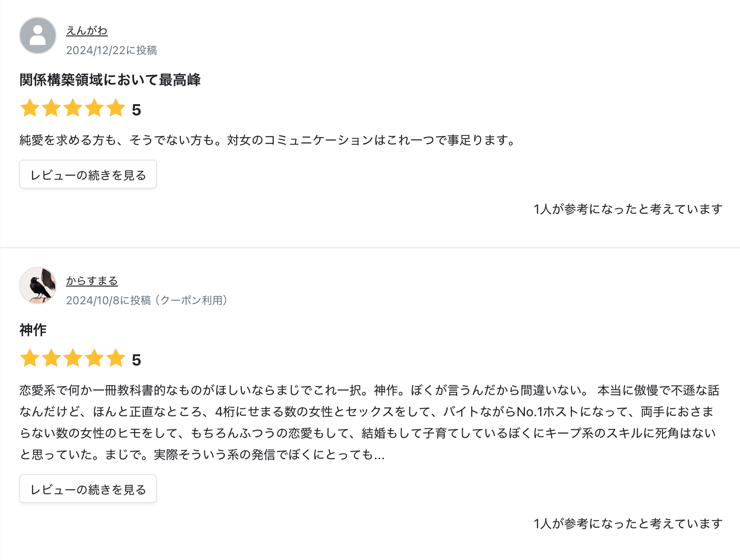Open the からすまる user profile link
The width and height of the screenshot is (740, 560).
[92, 281]
